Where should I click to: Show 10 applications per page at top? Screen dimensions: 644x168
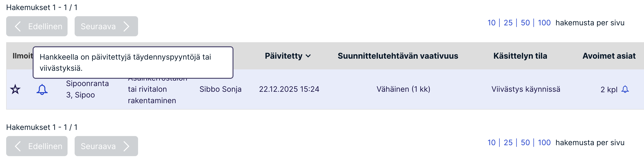[491, 23]
